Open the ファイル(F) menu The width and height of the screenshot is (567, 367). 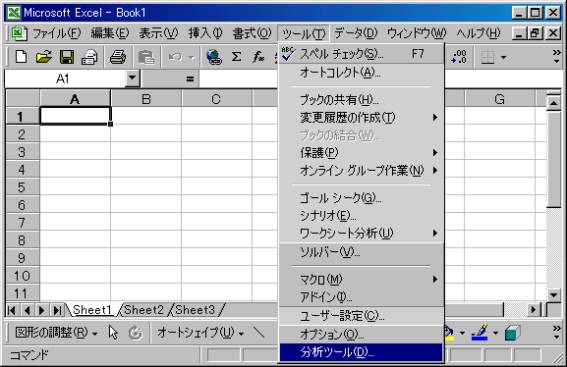[57, 34]
